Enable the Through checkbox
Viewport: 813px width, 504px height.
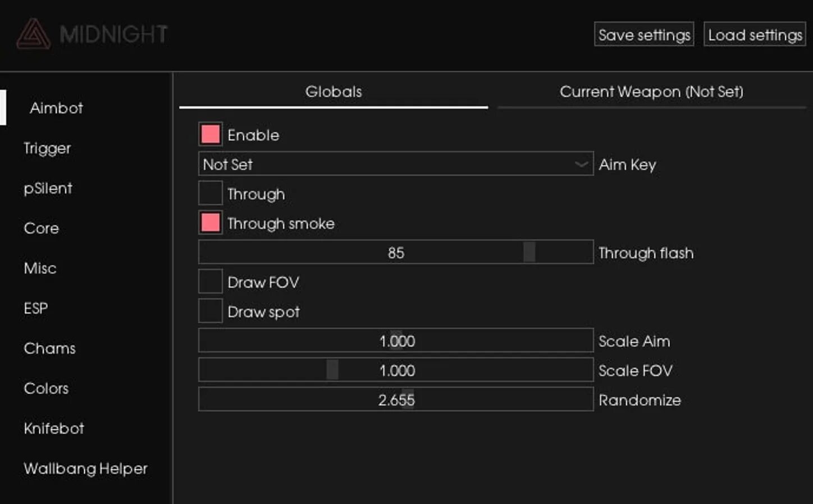pos(211,194)
